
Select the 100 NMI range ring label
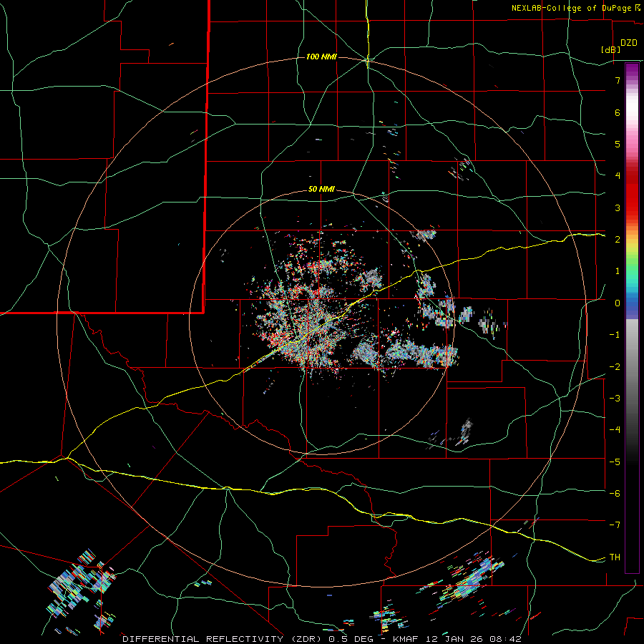[321, 57]
